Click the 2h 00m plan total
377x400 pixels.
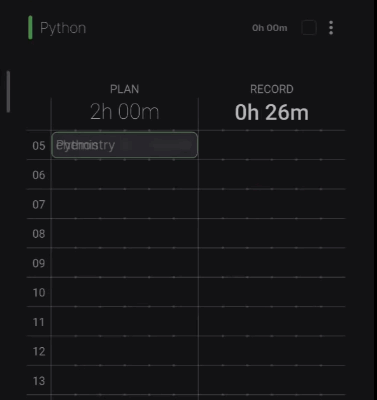[125, 112]
